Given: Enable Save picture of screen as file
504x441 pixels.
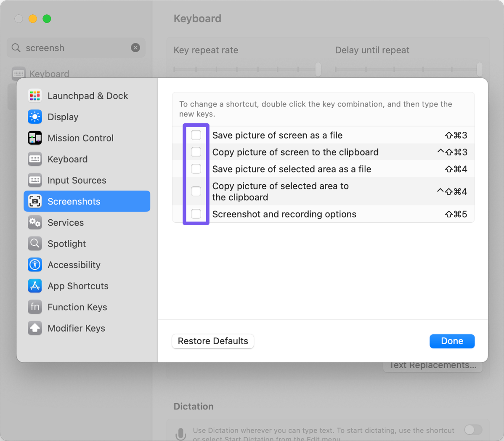Looking at the screenshot, I should tap(196, 135).
